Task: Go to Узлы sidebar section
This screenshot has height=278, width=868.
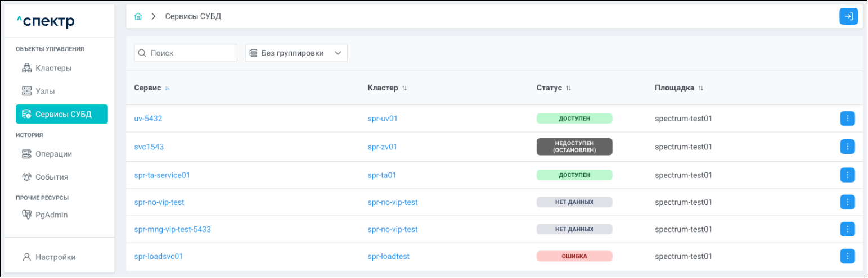Action: 45,91
